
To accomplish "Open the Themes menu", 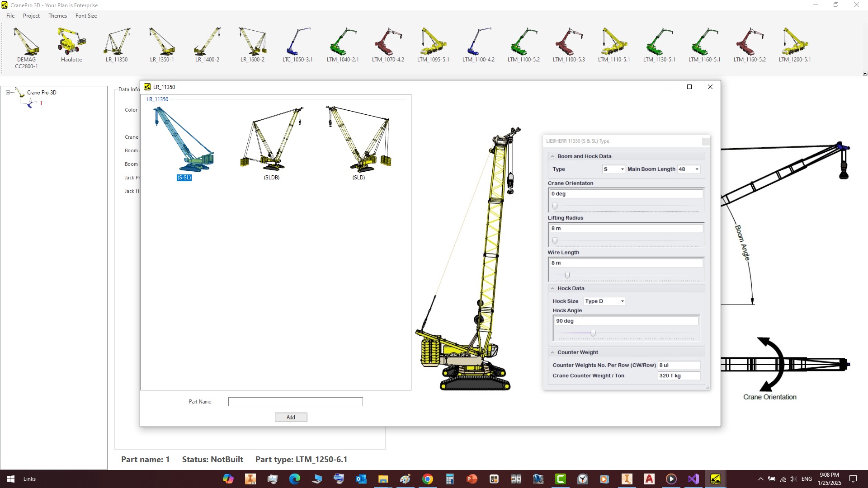I will coord(57,16).
